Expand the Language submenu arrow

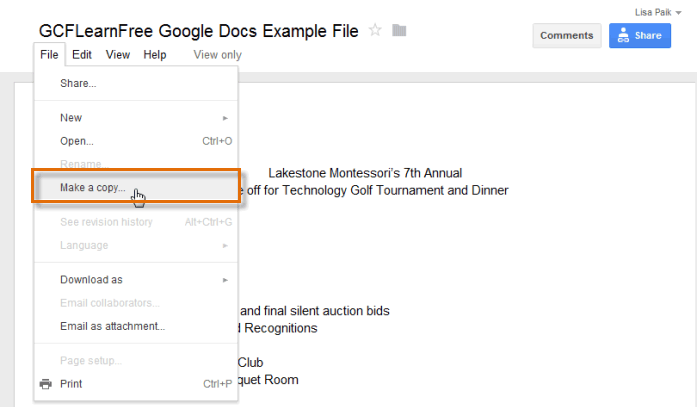click(225, 245)
